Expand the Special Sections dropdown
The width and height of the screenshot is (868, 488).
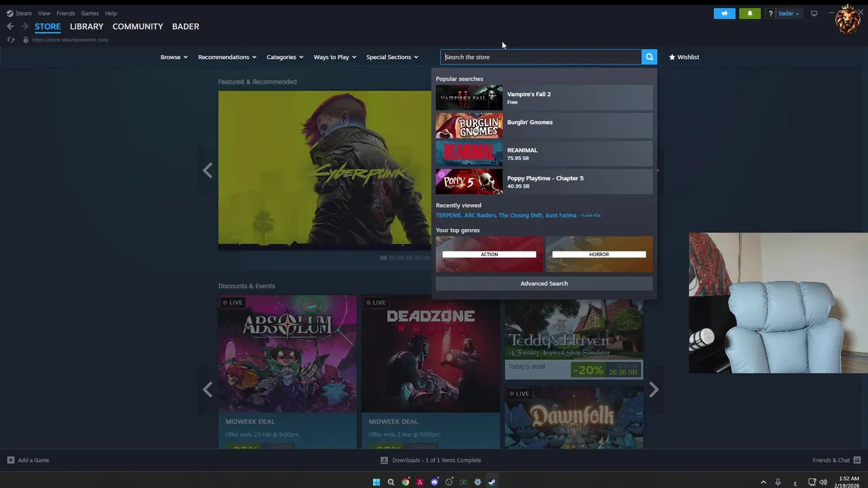click(x=393, y=57)
